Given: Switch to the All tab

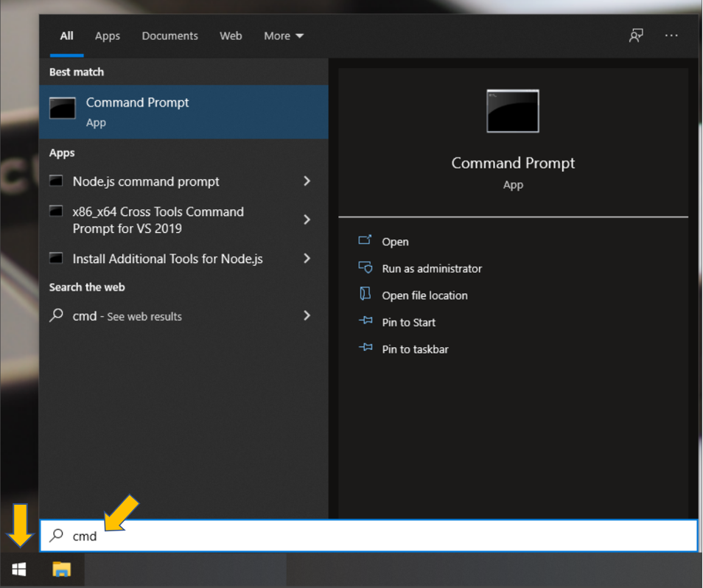Looking at the screenshot, I should (x=67, y=36).
